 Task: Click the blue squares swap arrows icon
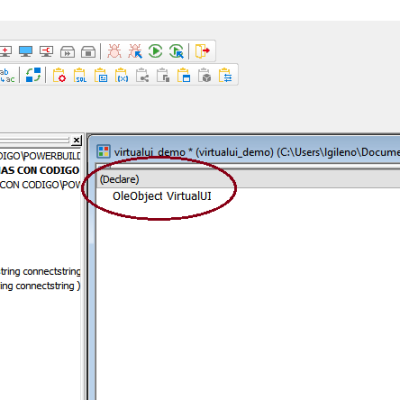33,75
